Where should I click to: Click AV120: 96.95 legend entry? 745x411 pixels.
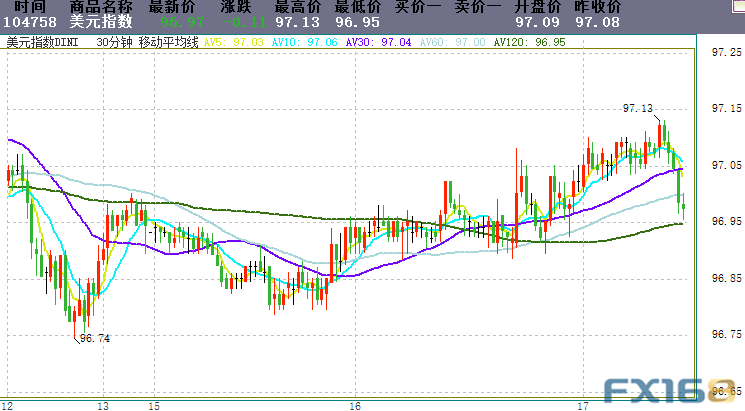[529, 42]
